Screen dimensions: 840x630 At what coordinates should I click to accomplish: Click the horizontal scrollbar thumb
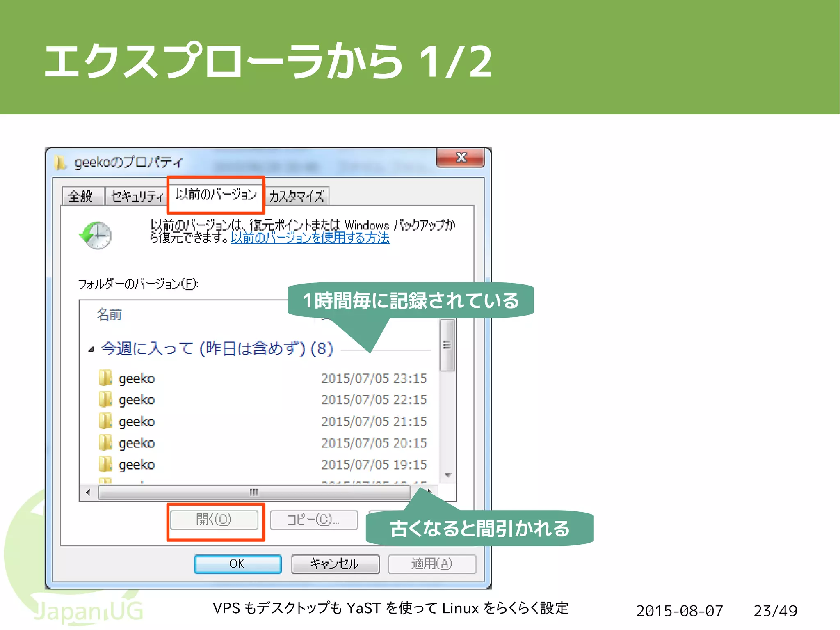(254, 492)
